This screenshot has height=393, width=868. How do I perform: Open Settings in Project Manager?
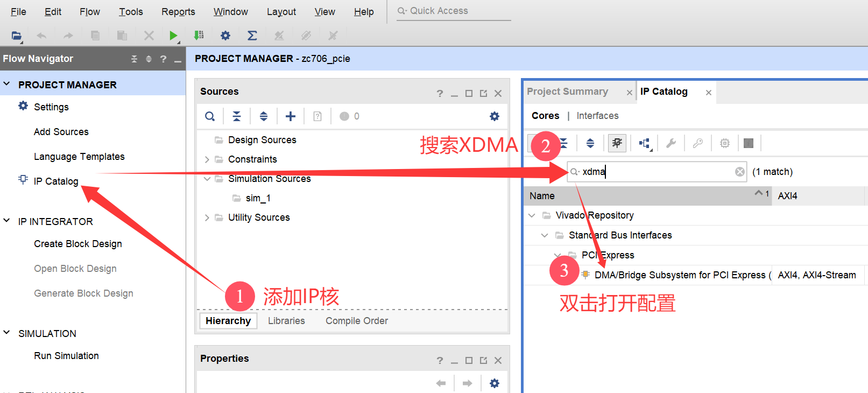(x=51, y=107)
